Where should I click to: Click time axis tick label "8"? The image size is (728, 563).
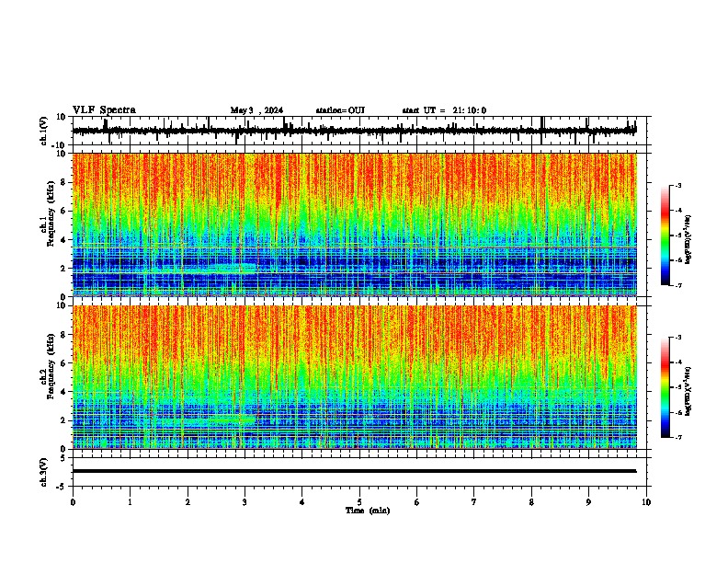point(531,502)
